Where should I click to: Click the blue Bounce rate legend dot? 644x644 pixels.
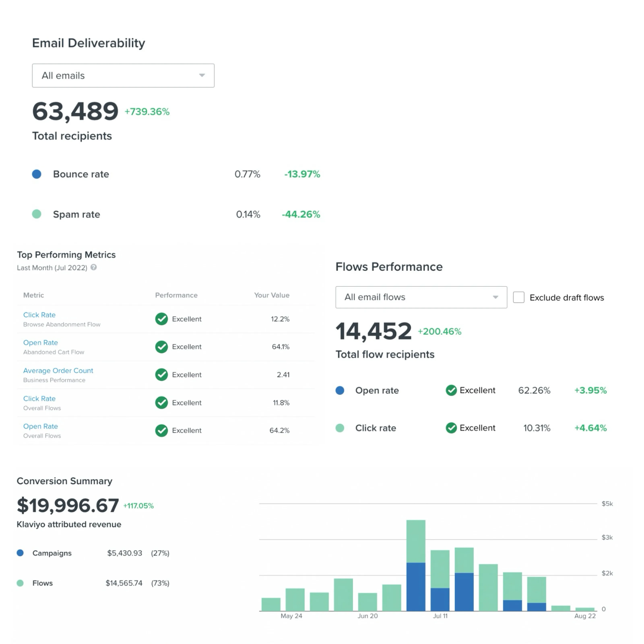[37, 174]
